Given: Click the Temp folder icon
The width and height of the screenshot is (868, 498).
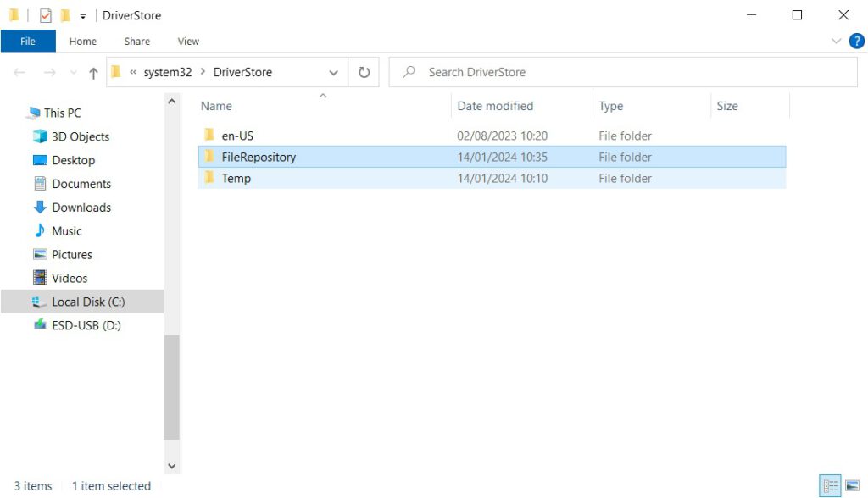Looking at the screenshot, I should coord(209,177).
